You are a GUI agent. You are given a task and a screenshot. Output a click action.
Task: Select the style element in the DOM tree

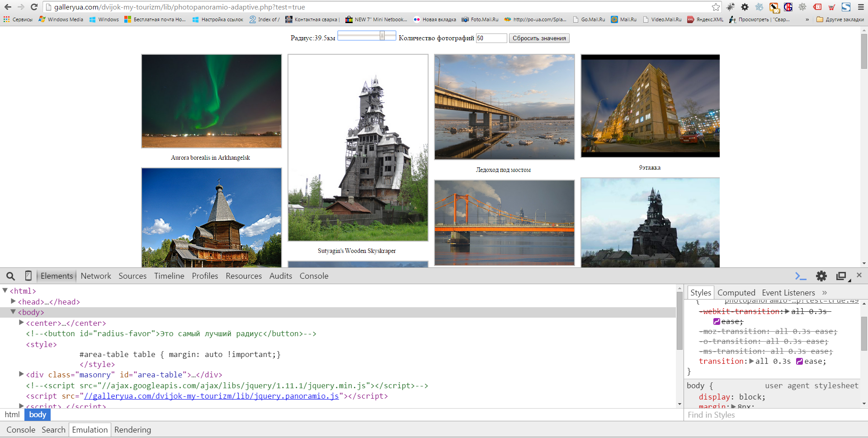point(42,344)
